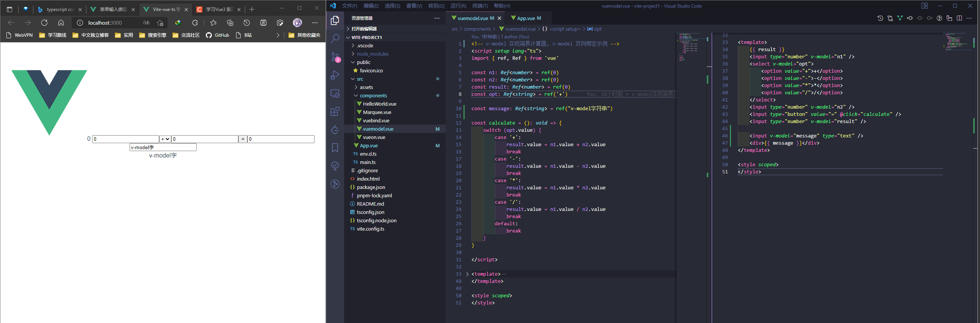Click the v-model字 text input on the page
Image resolution: width=980 pixels, height=323 pixels.
163,147
